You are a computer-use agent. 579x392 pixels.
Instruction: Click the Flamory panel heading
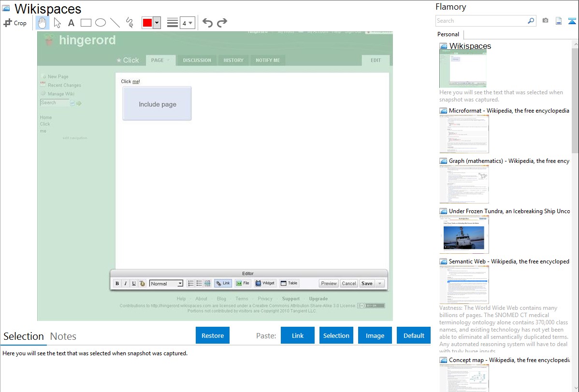[x=451, y=7]
